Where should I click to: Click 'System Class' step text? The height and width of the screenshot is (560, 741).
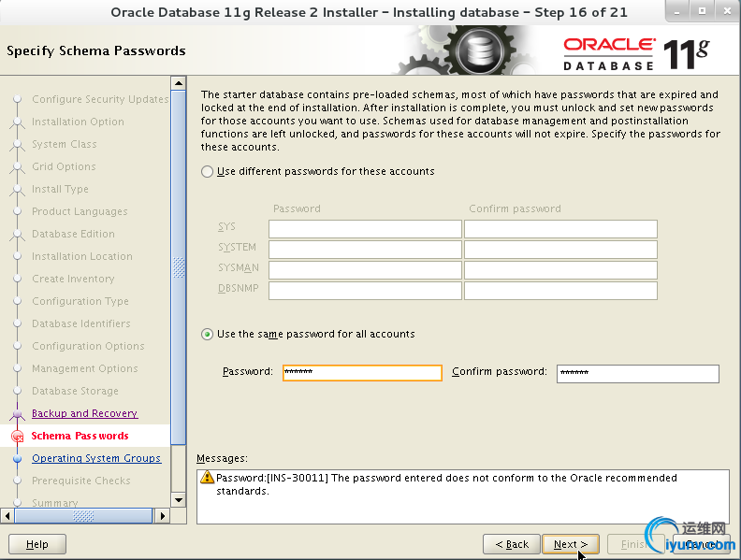pyautogui.click(x=65, y=144)
